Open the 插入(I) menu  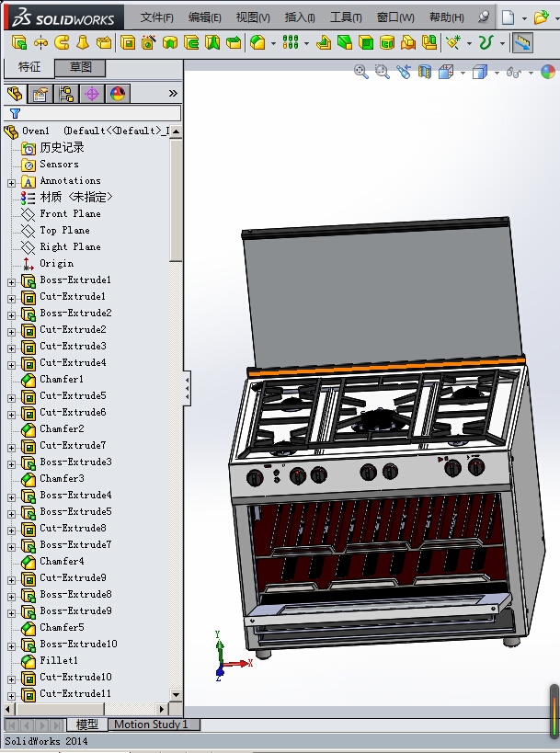(x=300, y=17)
